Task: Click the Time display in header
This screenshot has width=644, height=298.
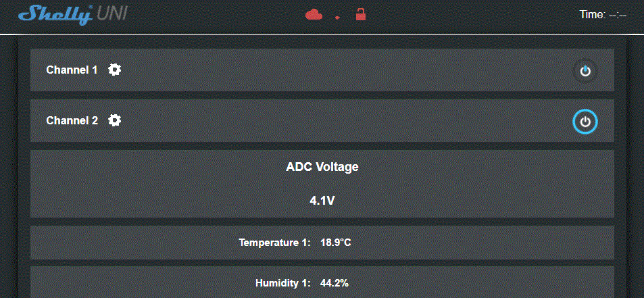Action: pos(603,14)
